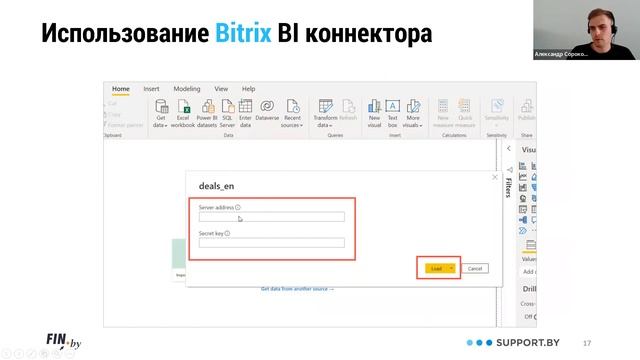Screen dimensions: 640x360
Task: Close the deals_en dialog with X
Action: point(495,177)
